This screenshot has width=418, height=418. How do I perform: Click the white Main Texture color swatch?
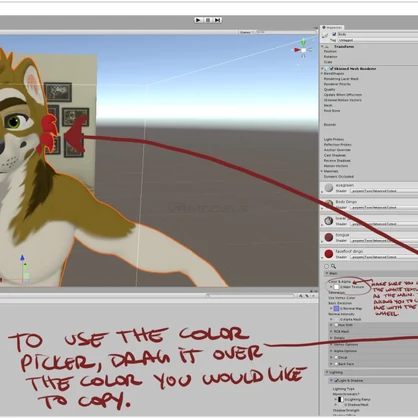[336, 287]
